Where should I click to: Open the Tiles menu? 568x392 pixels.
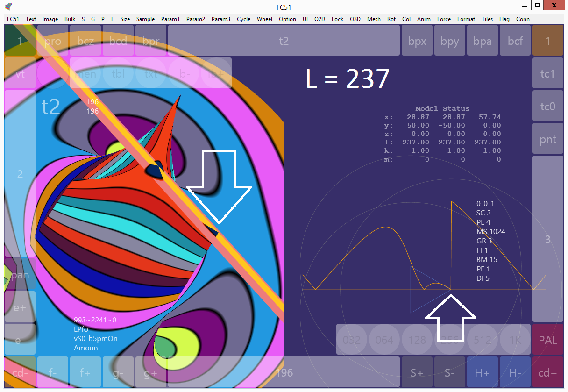[487, 19]
